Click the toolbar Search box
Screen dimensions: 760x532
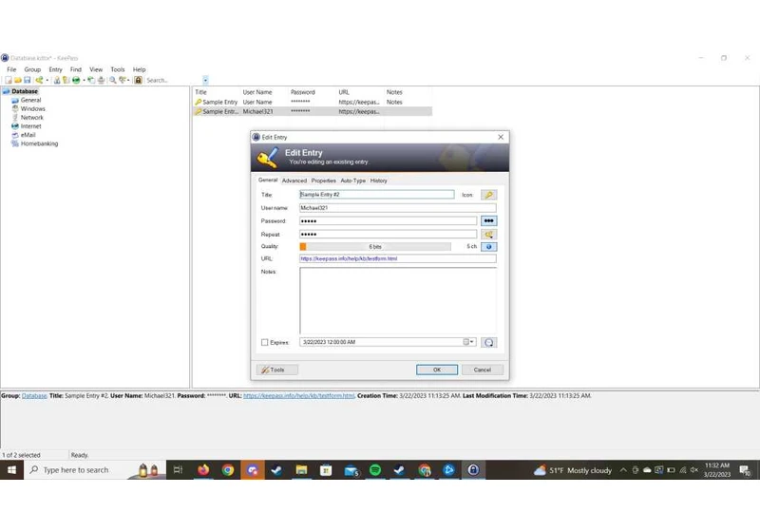pos(173,81)
